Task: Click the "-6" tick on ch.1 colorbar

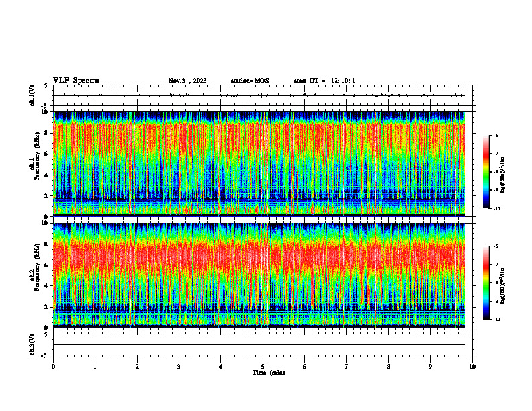Action: [496, 135]
